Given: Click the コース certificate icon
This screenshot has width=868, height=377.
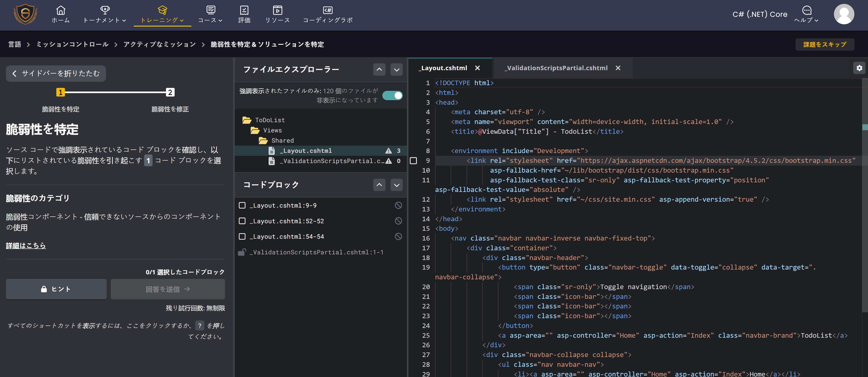Looking at the screenshot, I should coord(211,10).
